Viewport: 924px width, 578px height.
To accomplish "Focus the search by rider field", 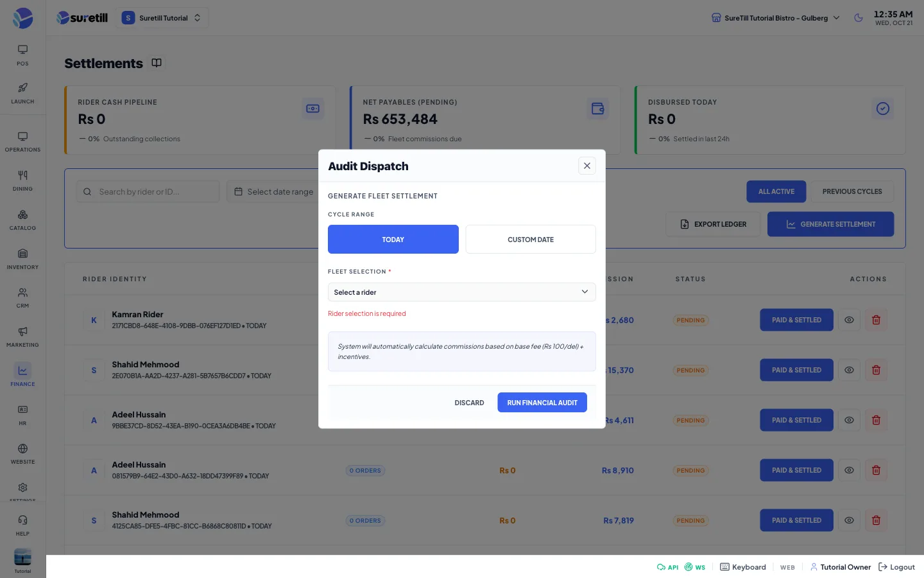I will pos(148,191).
